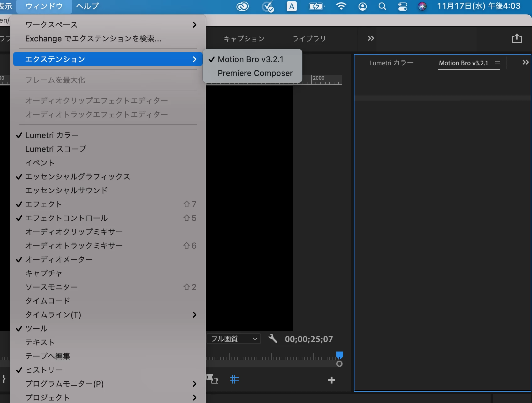This screenshot has height=403, width=532.
Task: Open the 表示 menu
Action: click(6, 6)
